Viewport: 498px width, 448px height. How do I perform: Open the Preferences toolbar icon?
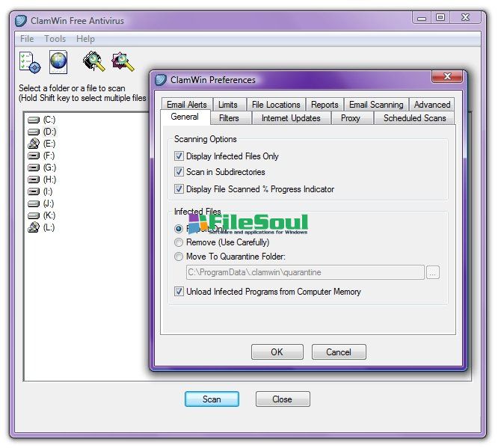(x=28, y=63)
